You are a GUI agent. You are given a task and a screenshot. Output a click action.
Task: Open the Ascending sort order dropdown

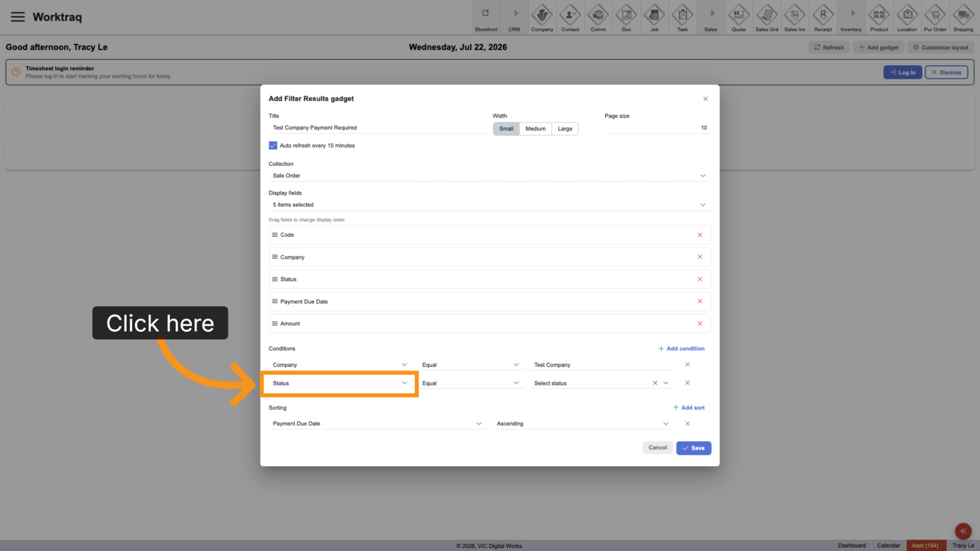pos(583,424)
